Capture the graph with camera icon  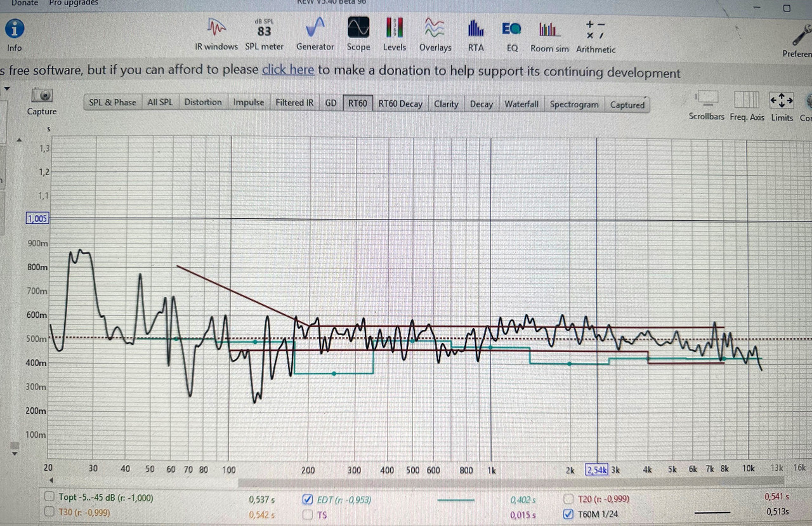click(x=42, y=95)
